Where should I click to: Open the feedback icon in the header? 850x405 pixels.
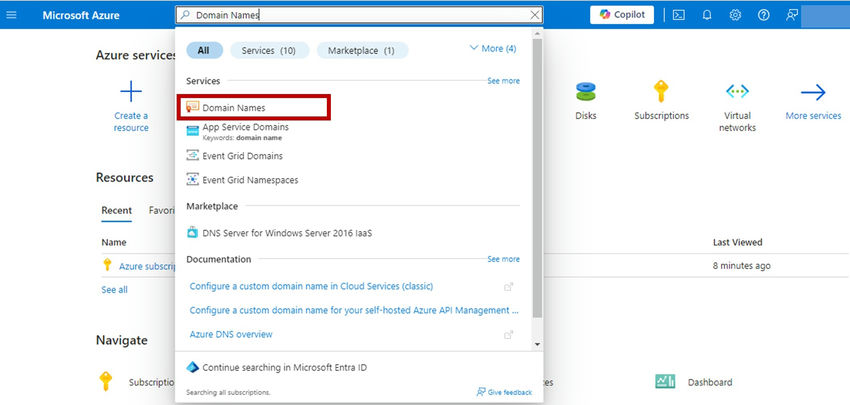[791, 15]
